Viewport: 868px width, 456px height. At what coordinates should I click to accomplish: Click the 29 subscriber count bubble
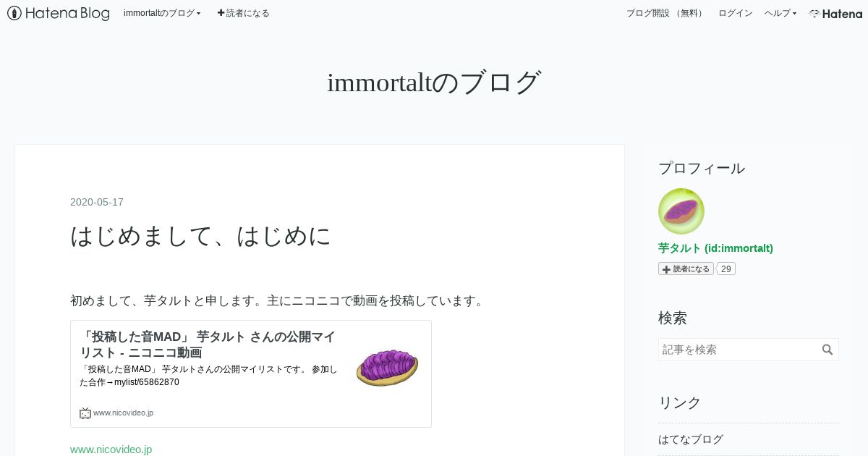pyautogui.click(x=726, y=269)
